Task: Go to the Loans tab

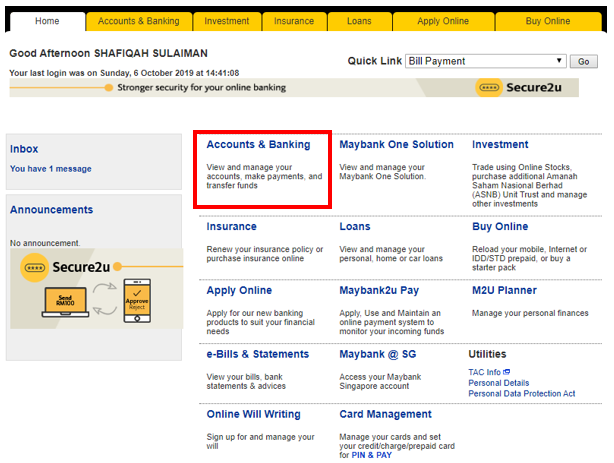Action: point(358,20)
